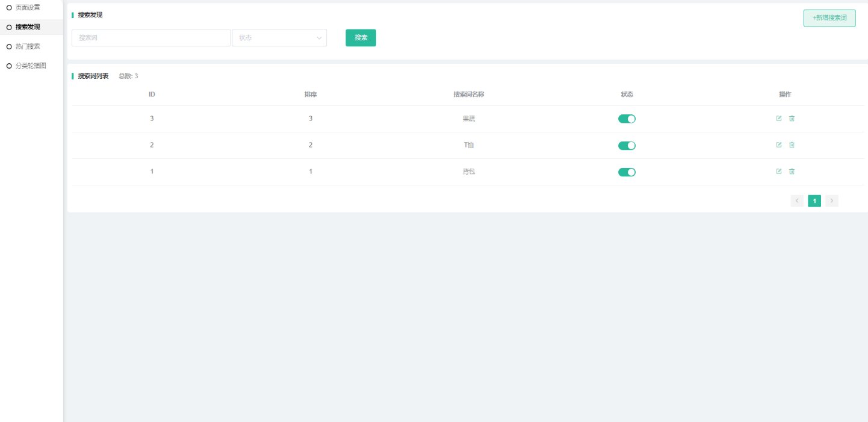868x422 pixels.
Task: Click edit icon for 果蔬 row
Action: [x=779, y=119]
